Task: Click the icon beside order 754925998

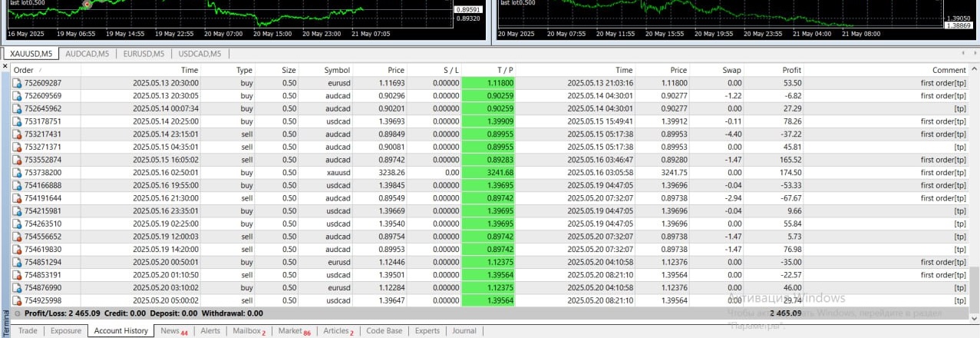Action: coord(18,300)
